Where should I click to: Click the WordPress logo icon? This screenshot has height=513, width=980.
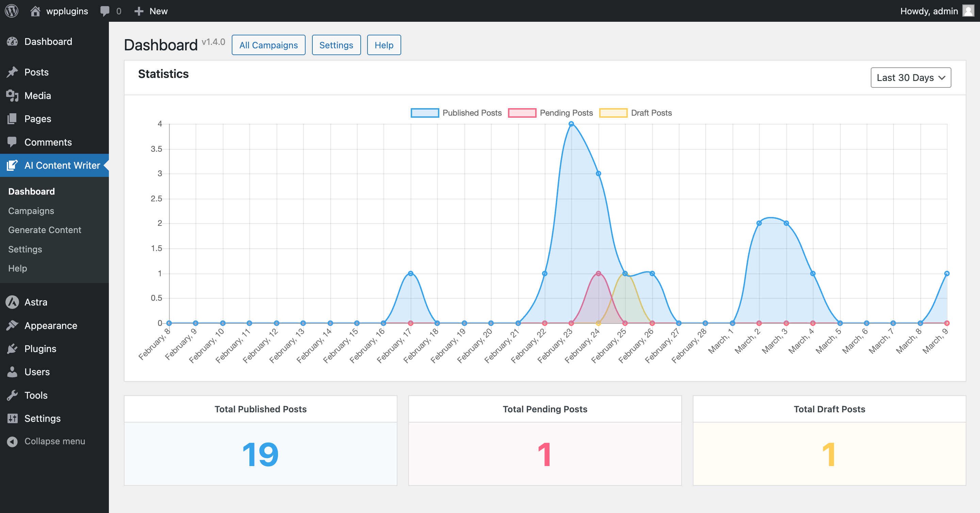coord(12,11)
